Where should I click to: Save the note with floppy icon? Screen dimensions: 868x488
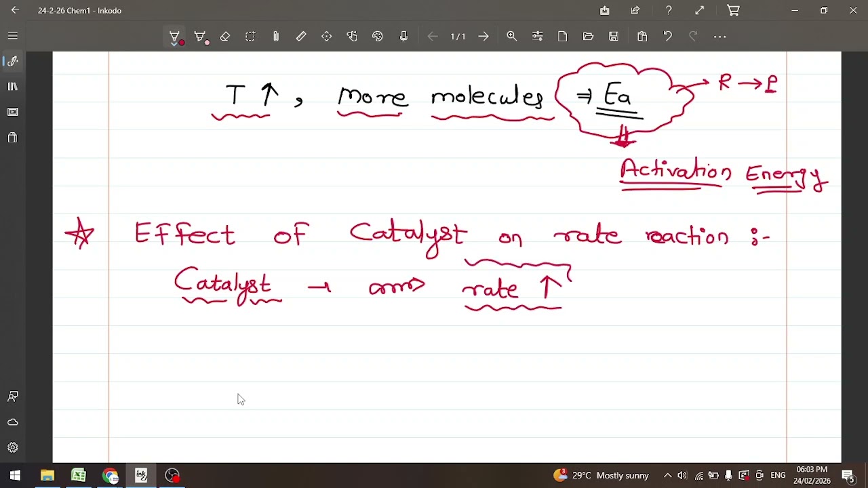tap(614, 37)
